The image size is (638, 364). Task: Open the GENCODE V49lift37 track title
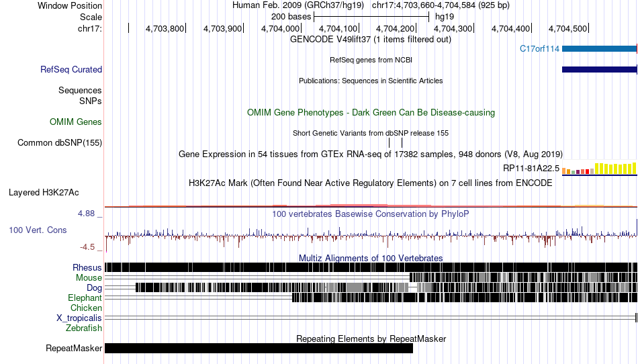point(371,40)
